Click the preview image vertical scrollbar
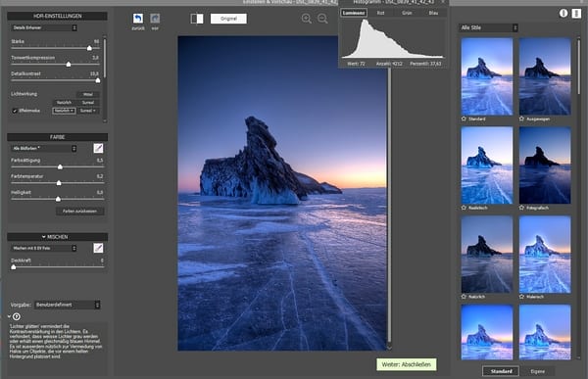Image resolution: width=588 pixels, height=379 pixels. tap(389, 205)
